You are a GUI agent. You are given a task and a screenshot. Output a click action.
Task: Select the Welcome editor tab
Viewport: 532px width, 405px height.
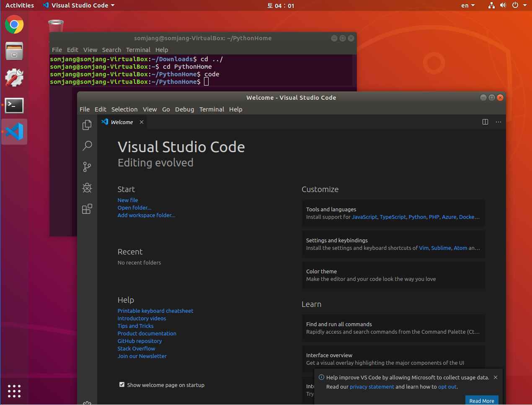tap(122, 122)
